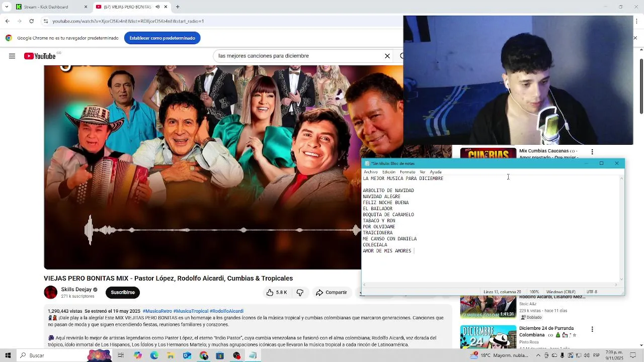Viewport: 644px width, 362px height.
Task: Open options for Mix Cumbias Caucanas video
Action: (592, 152)
